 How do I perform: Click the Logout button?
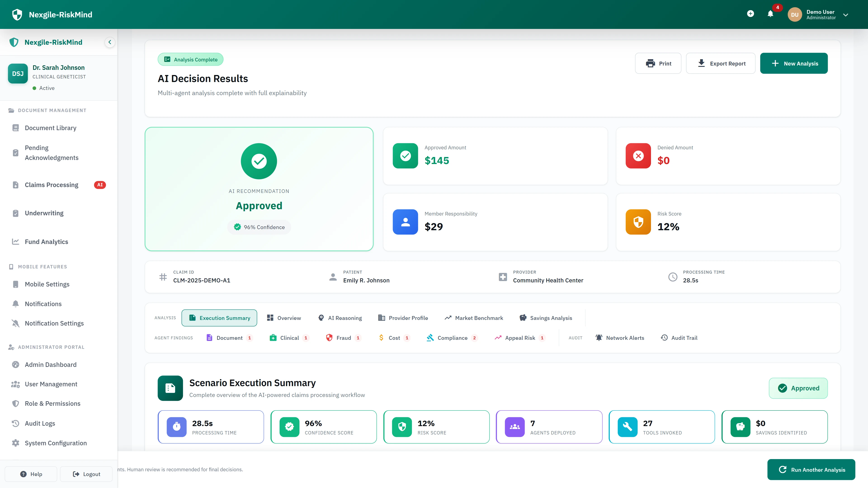point(86,474)
